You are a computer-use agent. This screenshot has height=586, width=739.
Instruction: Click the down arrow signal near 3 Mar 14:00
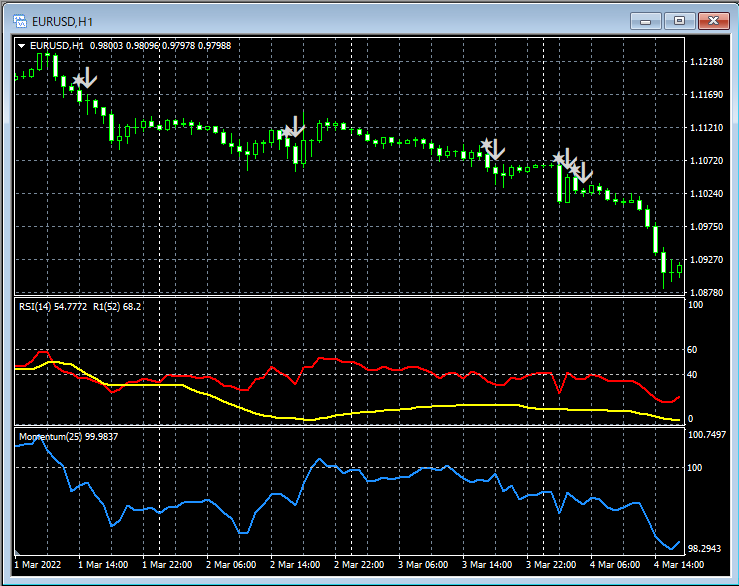[x=497, y=149]
